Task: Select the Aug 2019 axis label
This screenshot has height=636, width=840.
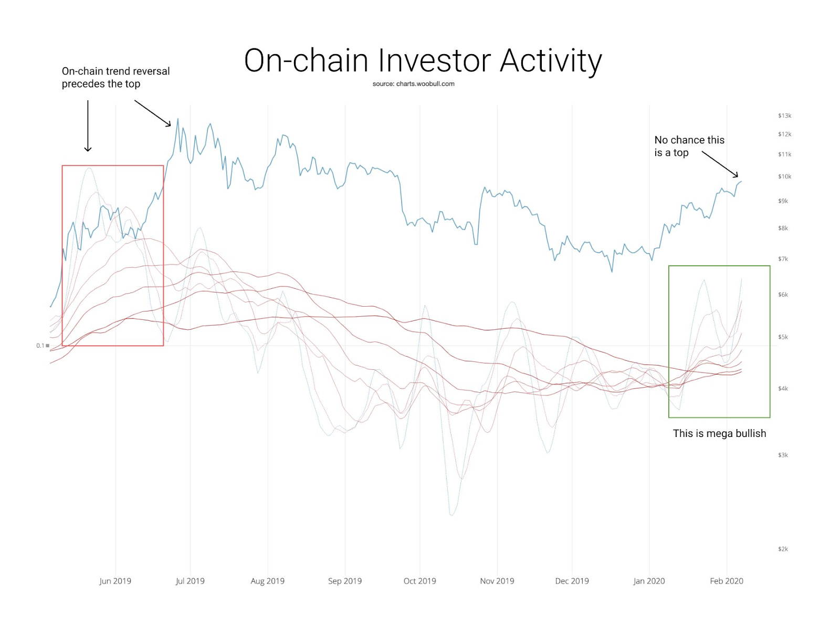Action: pyautogui.click(x=267, y=581)
